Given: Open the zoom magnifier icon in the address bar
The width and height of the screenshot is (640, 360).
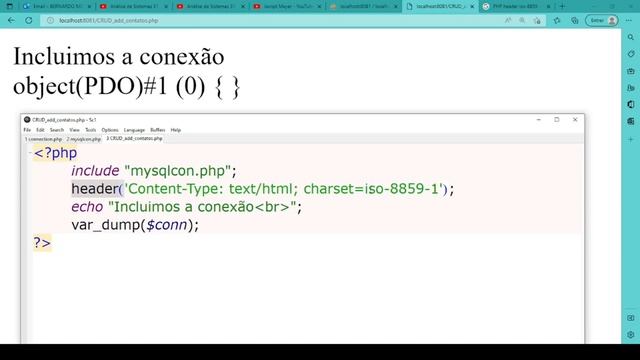Looking at the screenshot, I should [x=522, y=20].
